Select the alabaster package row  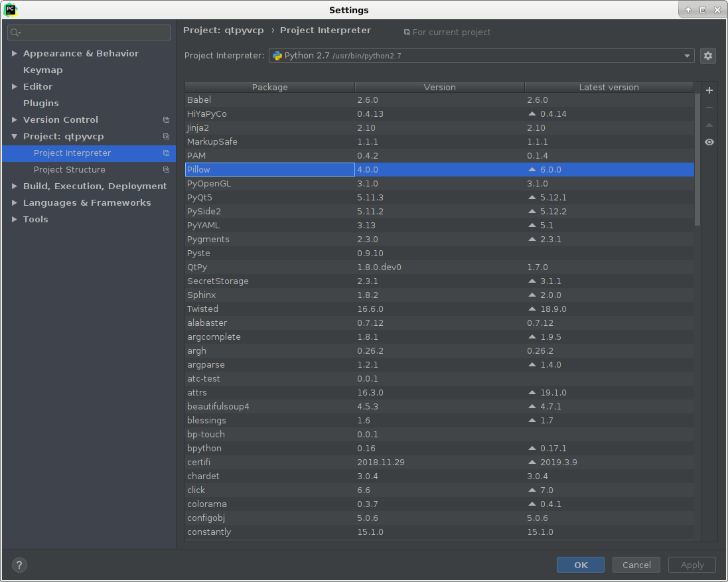440,323
